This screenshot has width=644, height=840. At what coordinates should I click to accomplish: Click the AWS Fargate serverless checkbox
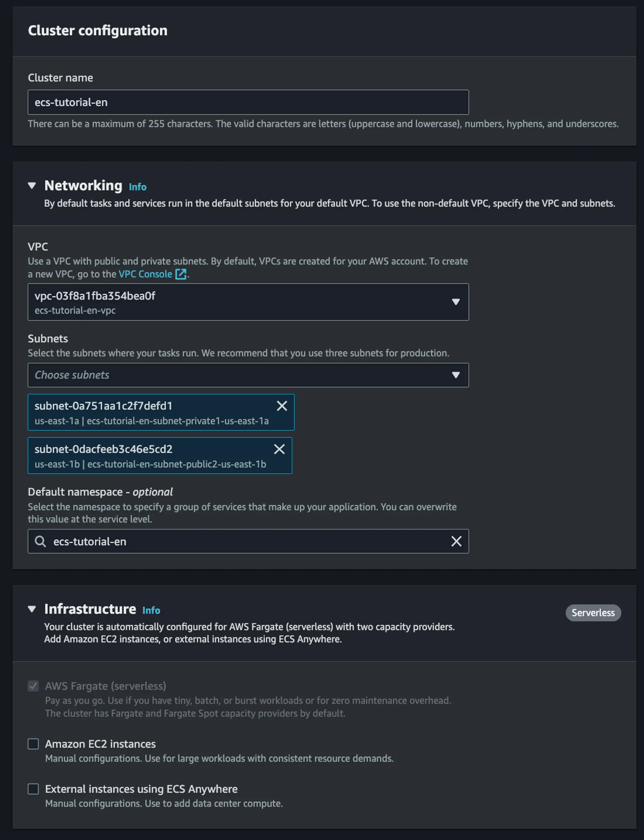coord(33,686)
